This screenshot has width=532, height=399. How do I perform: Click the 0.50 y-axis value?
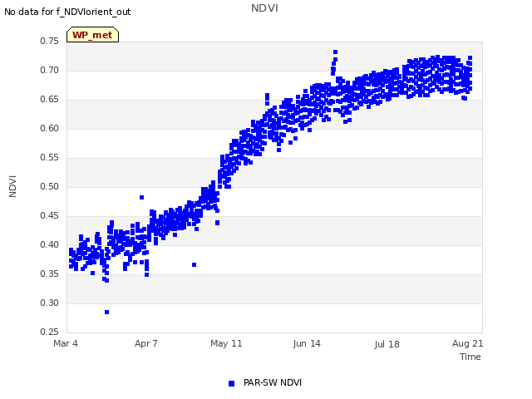49,186
